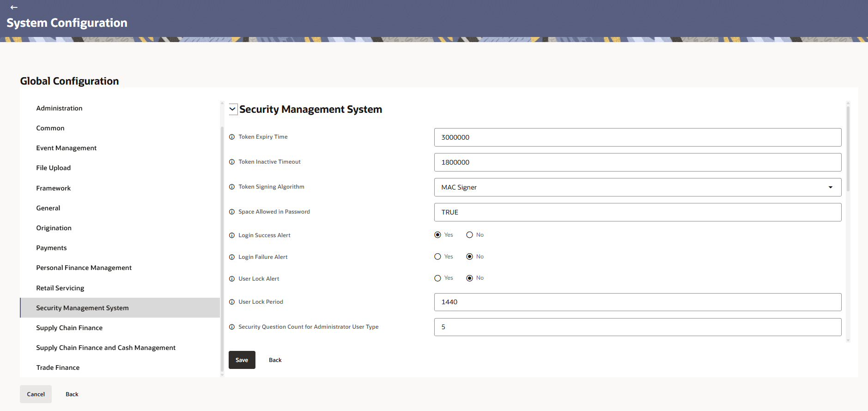Select No for Login Failure Alert
The height and width of the screenshot is (411, 868).
469,257
